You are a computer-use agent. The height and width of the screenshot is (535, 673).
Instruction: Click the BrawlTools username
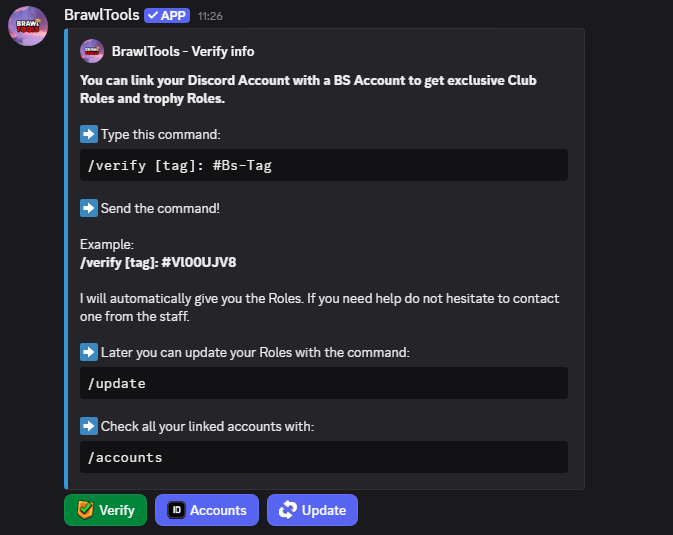tap(102, 15)
